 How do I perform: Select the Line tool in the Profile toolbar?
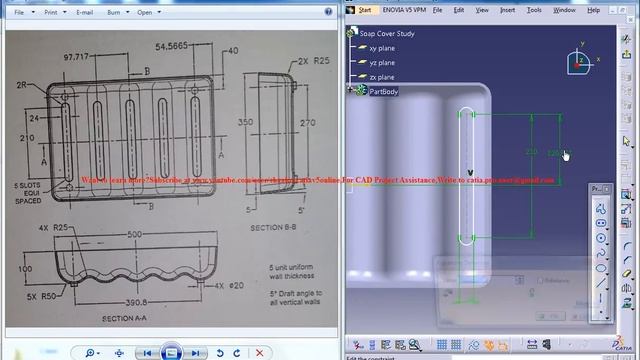[600, 283]
